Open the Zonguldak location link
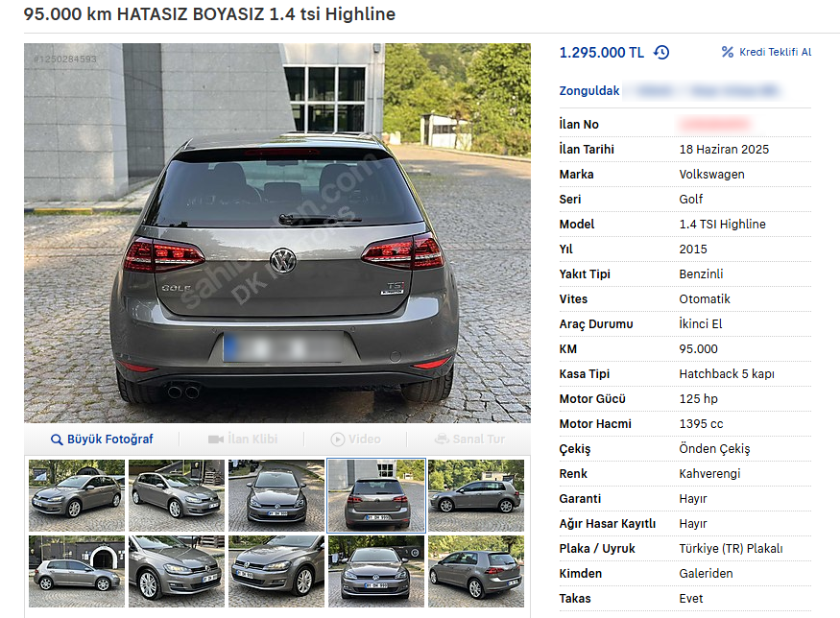The height and width of the screenshot is (618, 840). coord(589,90)
